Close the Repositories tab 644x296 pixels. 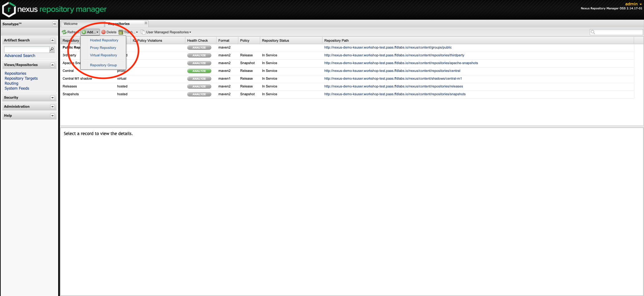(x=146, y=23)
